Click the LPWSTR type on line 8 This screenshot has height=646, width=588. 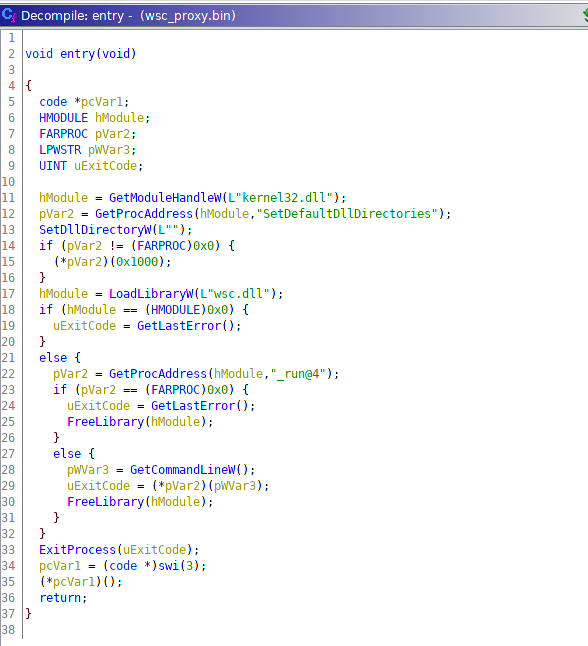click(x=60, y=150)
